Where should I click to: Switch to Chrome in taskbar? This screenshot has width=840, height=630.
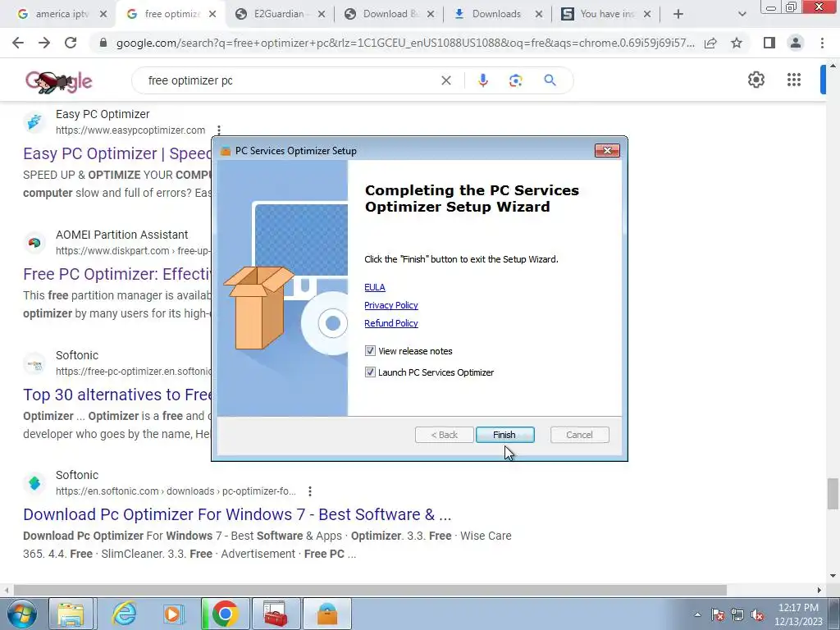point(225,614)
